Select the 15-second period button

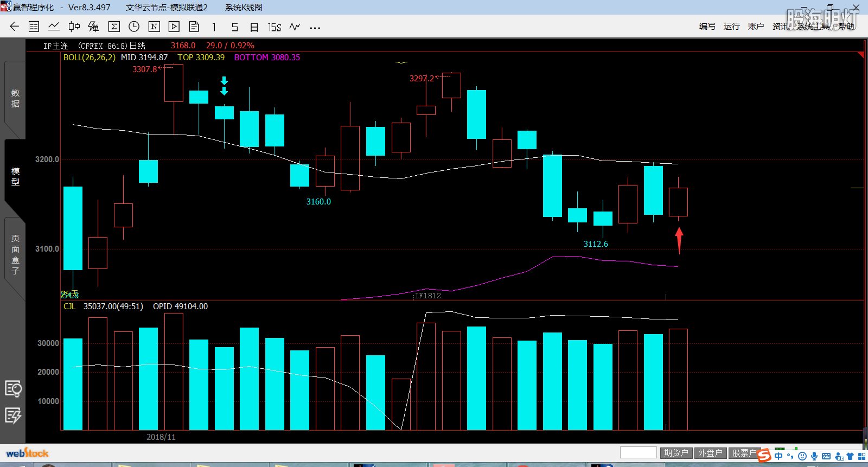click(275, 27)
